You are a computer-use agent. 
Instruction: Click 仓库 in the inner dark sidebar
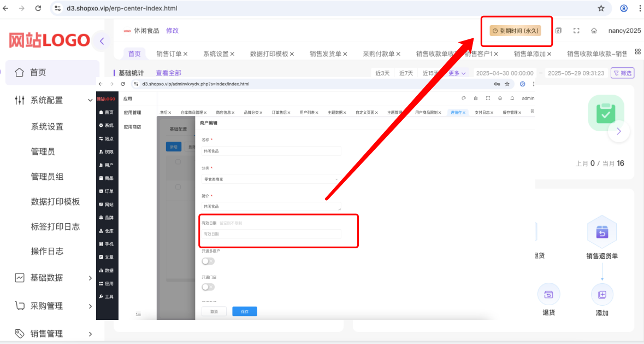tap(107, 231)
